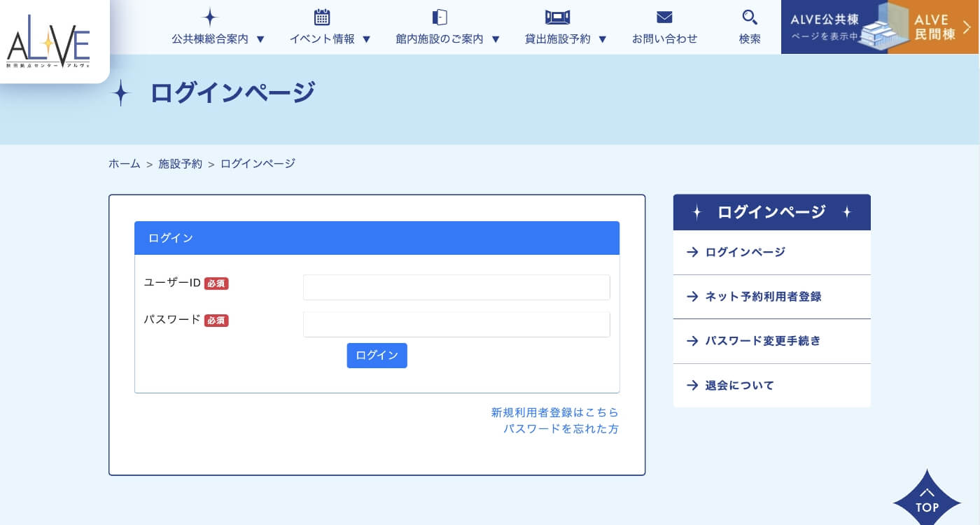Screen dimensions: 980x525
Task: Go to 施設予約 in the breadcrumb
Action: click(x=180, y=164)
